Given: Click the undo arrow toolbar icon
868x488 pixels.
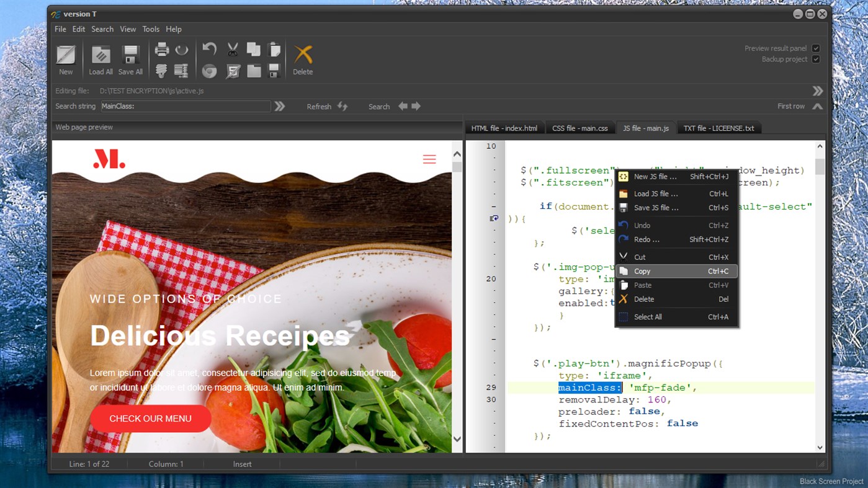Looking at the screenshot, I should point(210,50).
